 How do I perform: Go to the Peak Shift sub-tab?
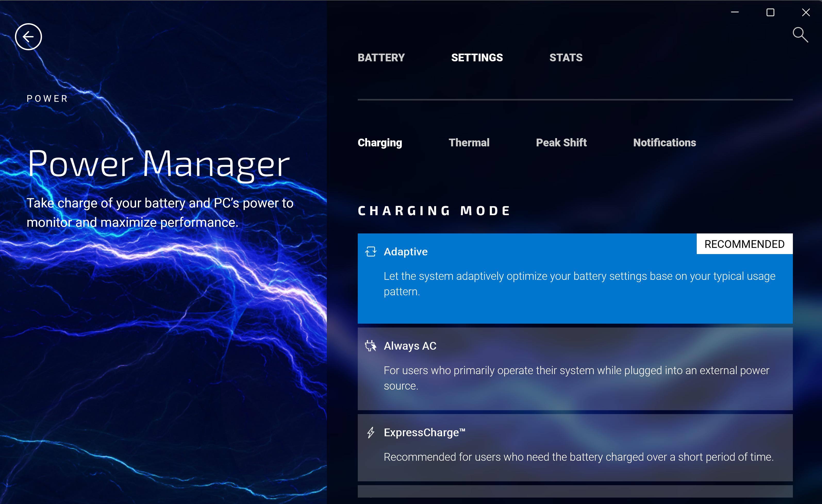click(x=561, y=143)
